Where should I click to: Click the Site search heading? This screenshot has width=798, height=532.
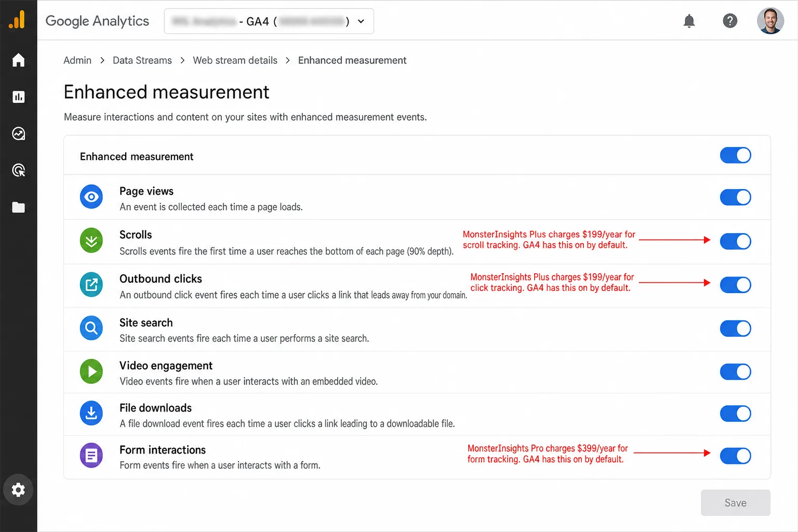[146, 323]
